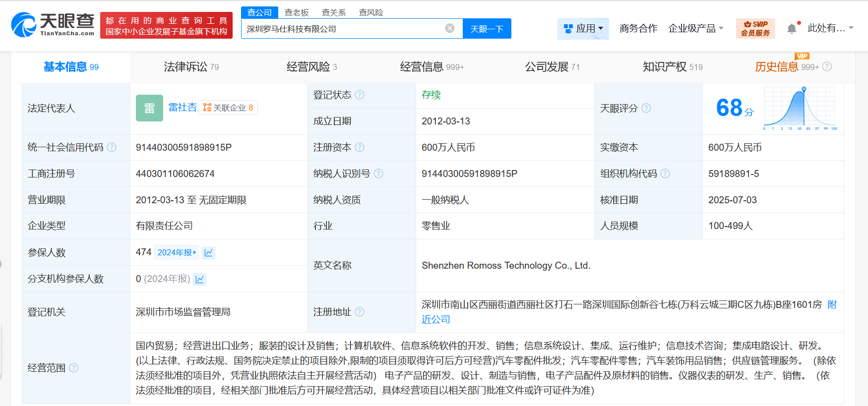Select the 查关系 search tab
The image size is (868, 406).
point(334,12)
